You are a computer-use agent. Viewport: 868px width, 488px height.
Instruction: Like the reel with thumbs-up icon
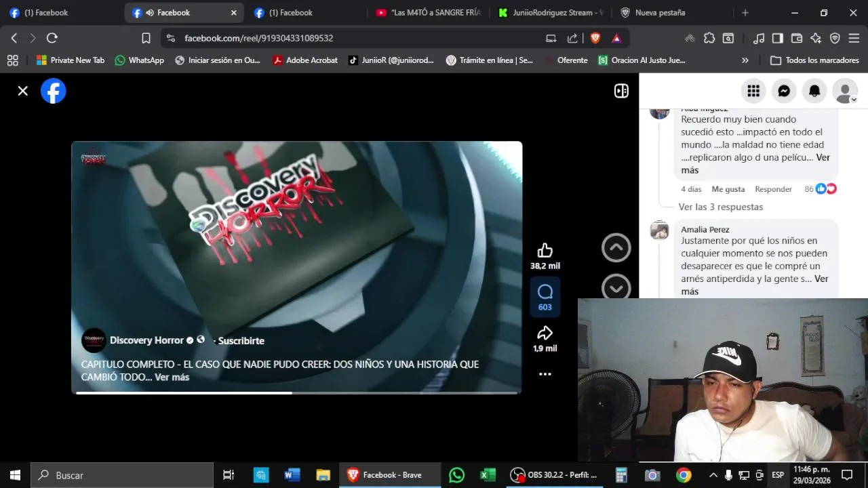tap(545, 250)
